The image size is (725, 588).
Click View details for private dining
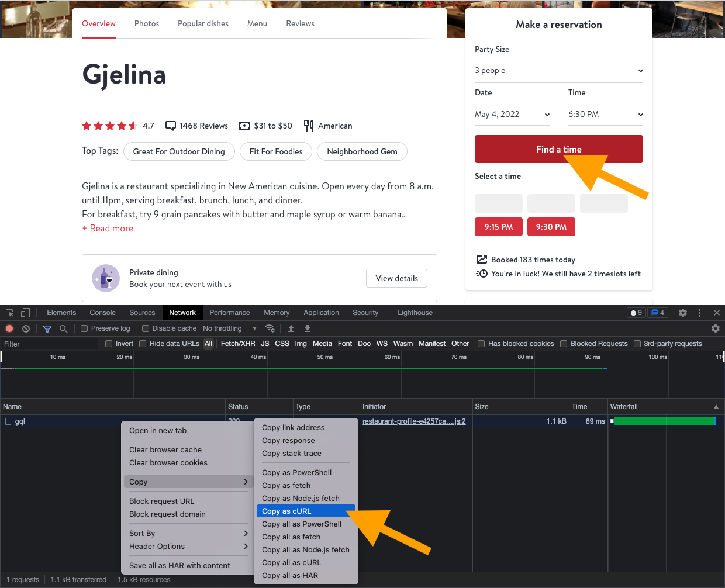[x=397, y=278]
